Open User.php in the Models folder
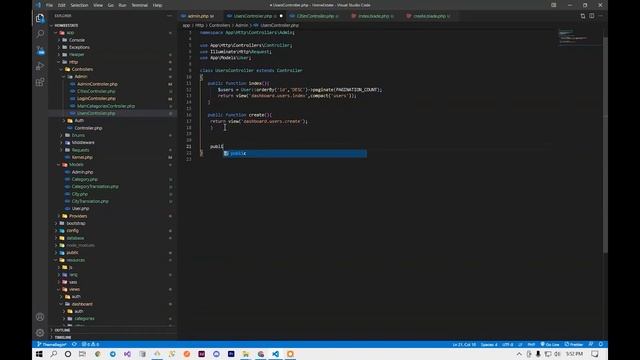Image resolution: width=640 pixels, height=360 pixels. coord(80,209)
